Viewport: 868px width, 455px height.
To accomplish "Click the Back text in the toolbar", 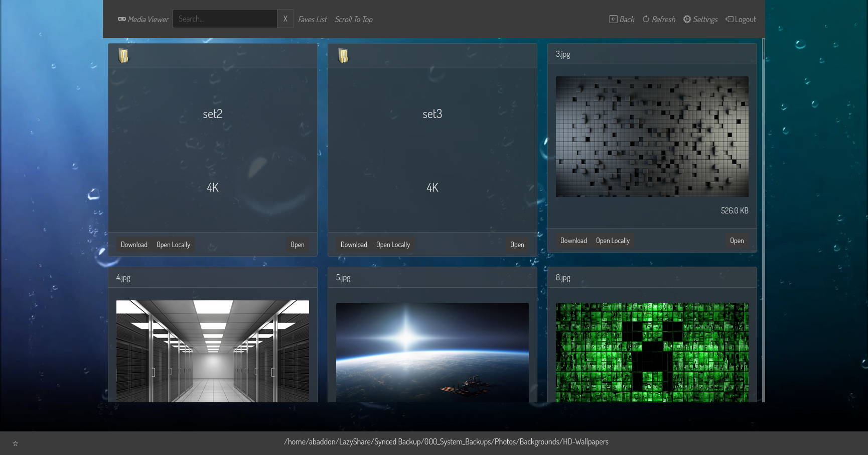I will (627, 19).
